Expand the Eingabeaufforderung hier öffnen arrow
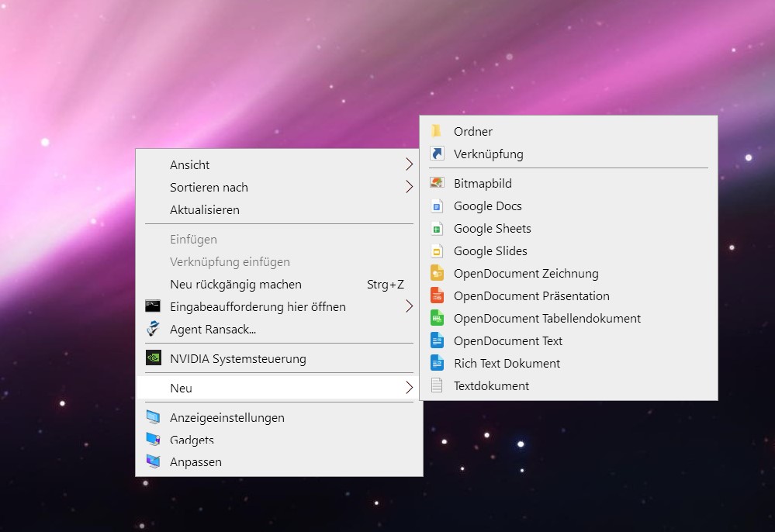Viewport: 775px width, 532px height. 410,306
